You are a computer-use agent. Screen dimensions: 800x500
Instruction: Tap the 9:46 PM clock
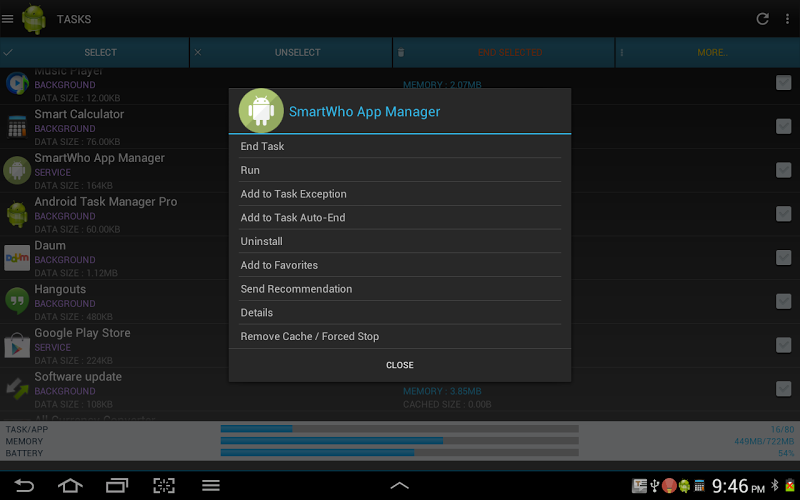point(738,486)
